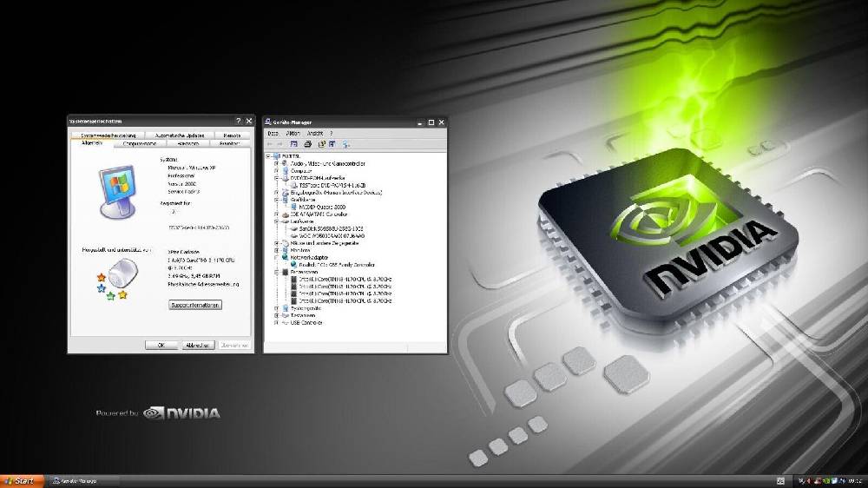Expand the Systemgeräte node
This screenshot has width=868, height=488.
[x=276, y=308]
